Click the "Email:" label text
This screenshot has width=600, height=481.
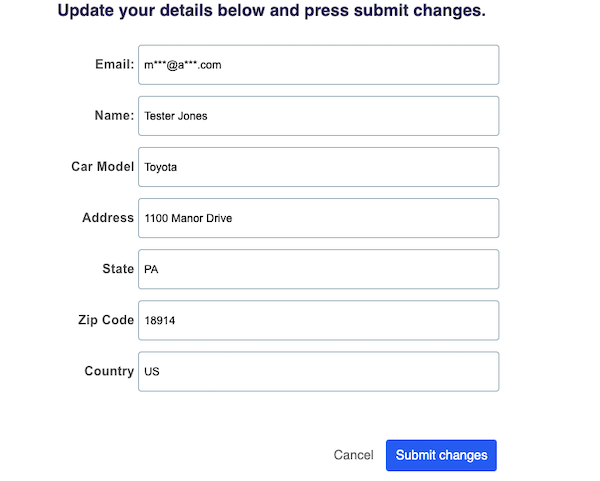[x=114, y=64]
